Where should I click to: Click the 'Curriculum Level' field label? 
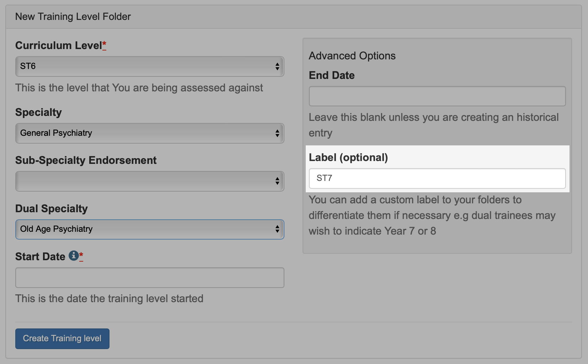click(x=59, y=45)
